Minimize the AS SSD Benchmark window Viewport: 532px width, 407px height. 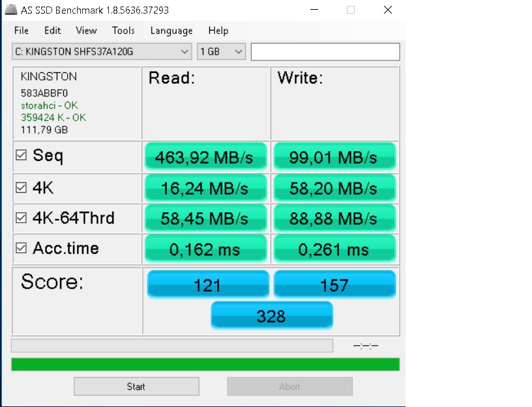point(314,10)
